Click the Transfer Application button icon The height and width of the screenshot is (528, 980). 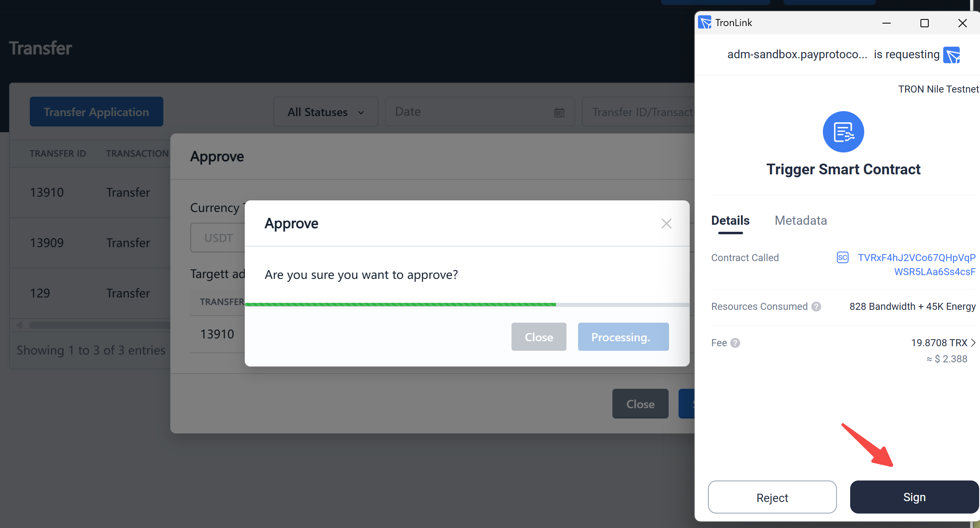click(96, 111)
